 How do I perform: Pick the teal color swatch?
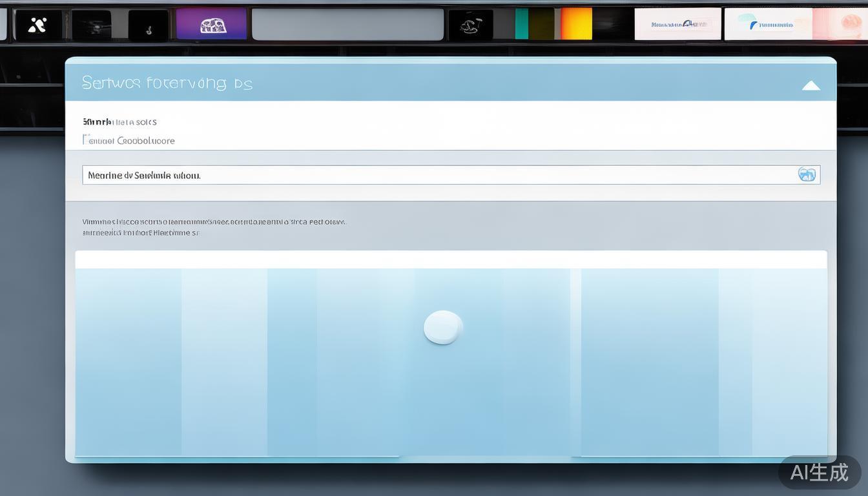[x=521, y=24]
